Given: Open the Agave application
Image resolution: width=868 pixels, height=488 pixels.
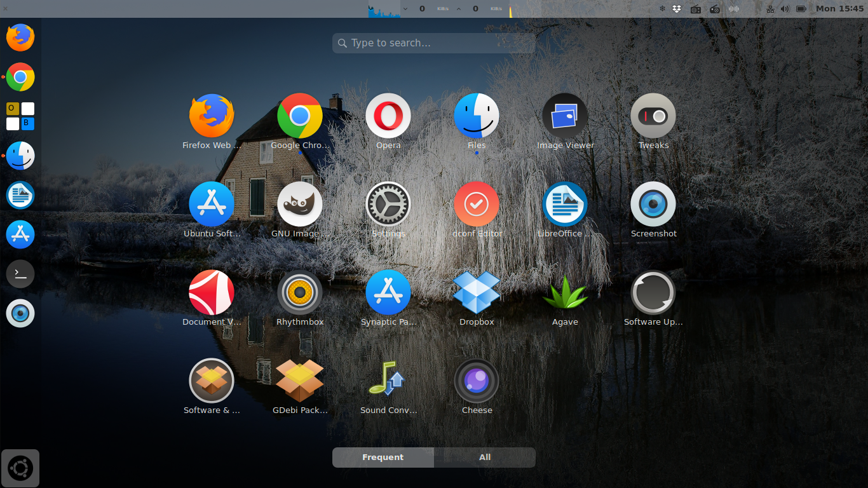Looking at the screenshot, I should coord(565,299).
